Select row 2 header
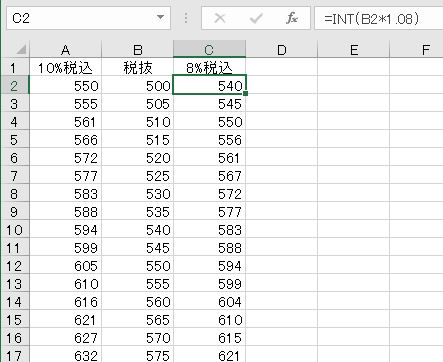Viewport: 443px width, 362px height. coord(15,86)
